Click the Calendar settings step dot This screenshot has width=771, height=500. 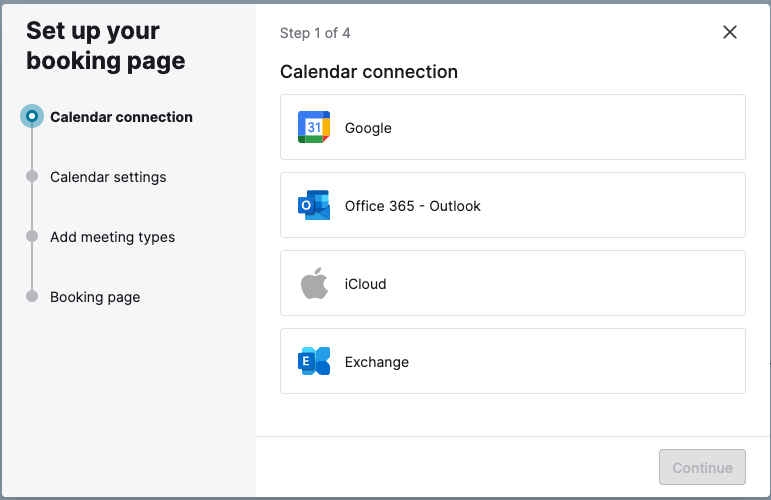pos(32,177)
